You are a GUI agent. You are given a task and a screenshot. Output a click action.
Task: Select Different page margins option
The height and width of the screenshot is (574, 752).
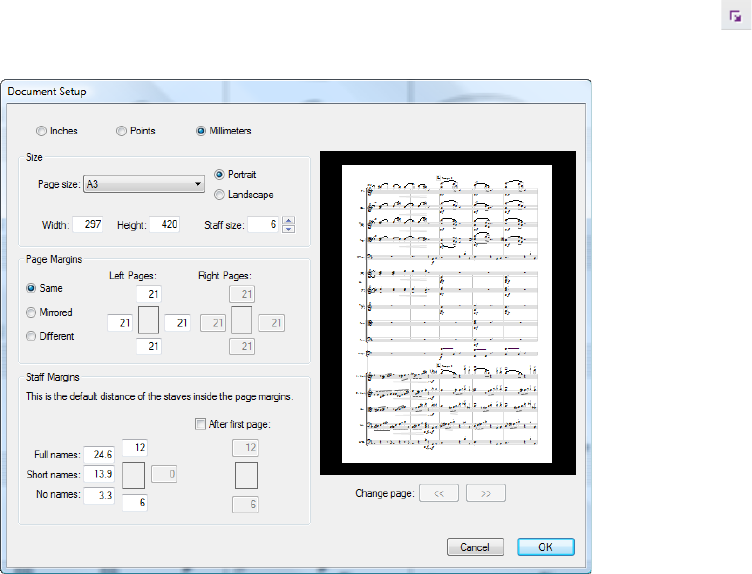click(x=31, y=336)
